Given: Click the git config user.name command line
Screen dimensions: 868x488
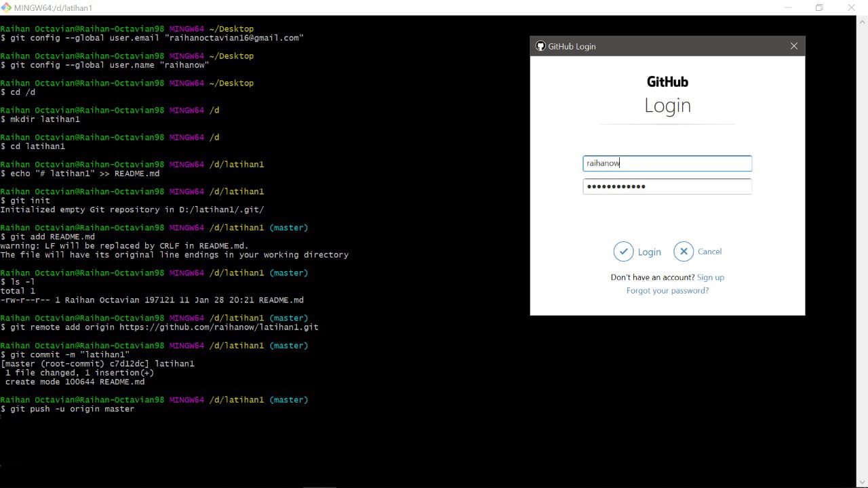Looking at the screenshot, I should 104,65.
